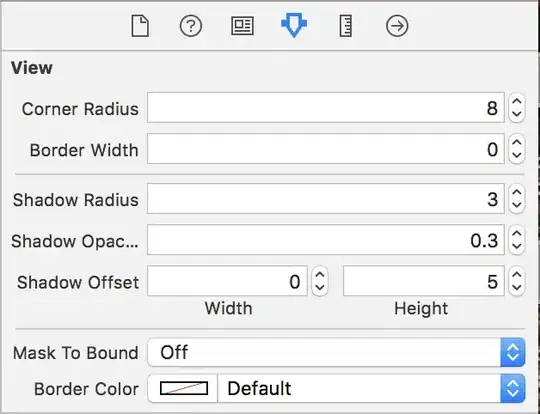540x414 pixels.
Task: Open the File inspector icon
Action: click(140, 26)
